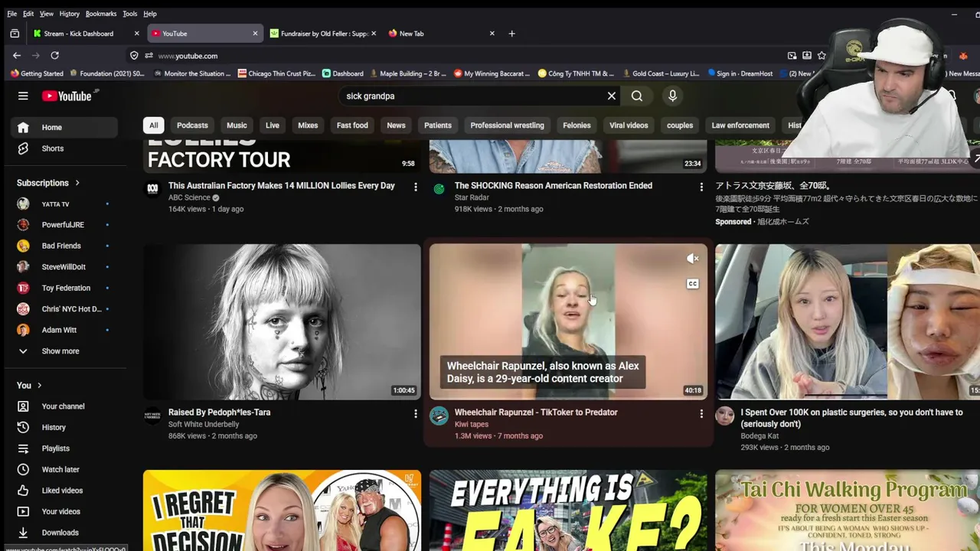Expand the You section chevron
The image size is (980, 551).
[39, 386]
